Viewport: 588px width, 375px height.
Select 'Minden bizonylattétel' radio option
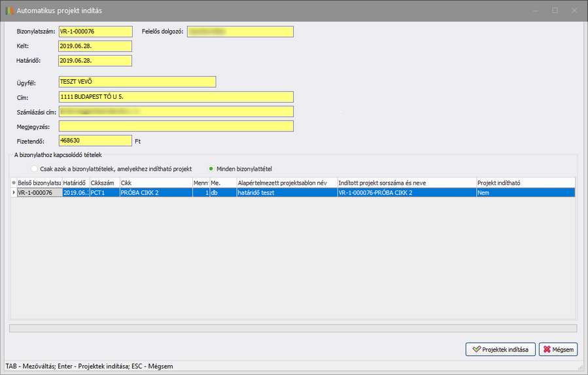click(211, 168)
